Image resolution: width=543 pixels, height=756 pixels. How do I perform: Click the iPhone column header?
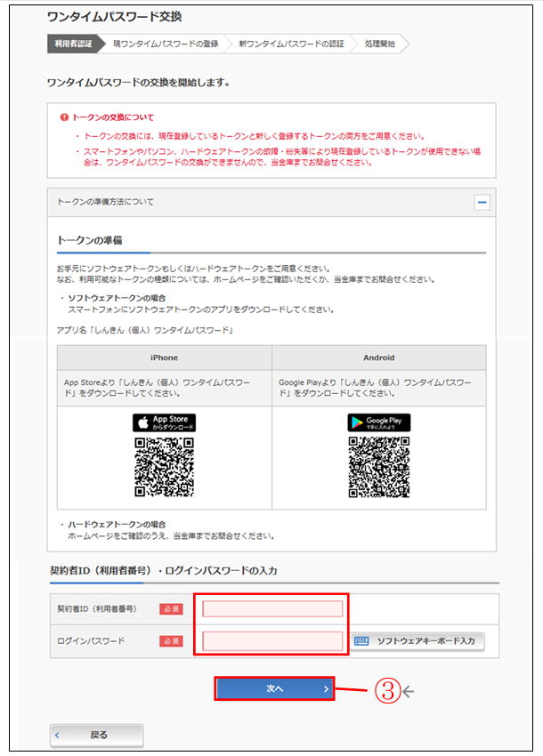click(164, 358)
